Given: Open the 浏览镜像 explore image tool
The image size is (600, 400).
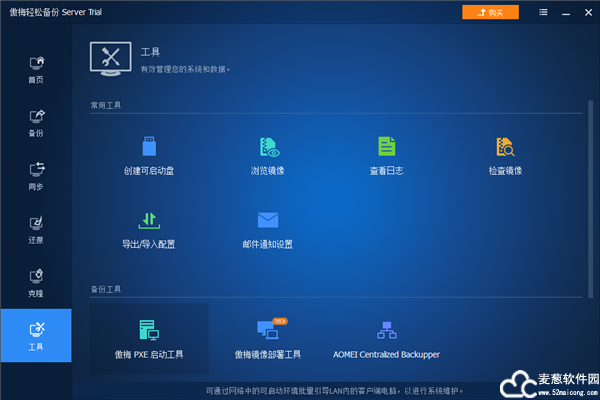Looking at the screenshot, I should (x=267, y=156).
